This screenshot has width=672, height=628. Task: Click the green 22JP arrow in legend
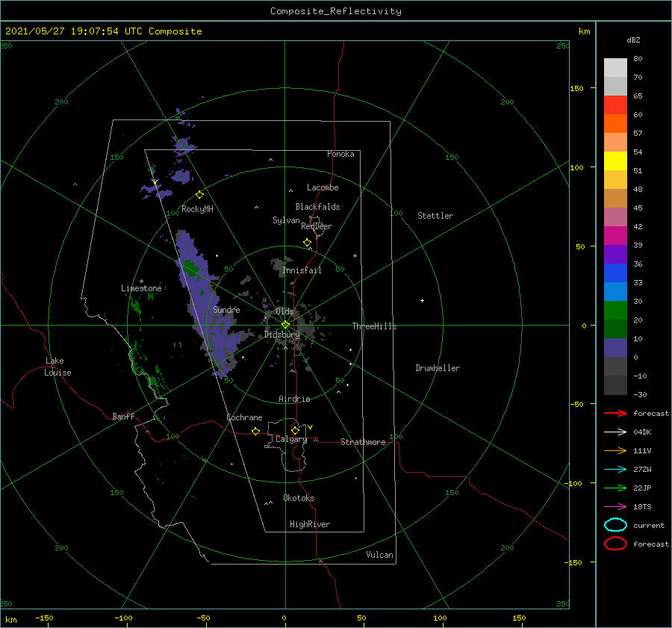click(615, 488)
